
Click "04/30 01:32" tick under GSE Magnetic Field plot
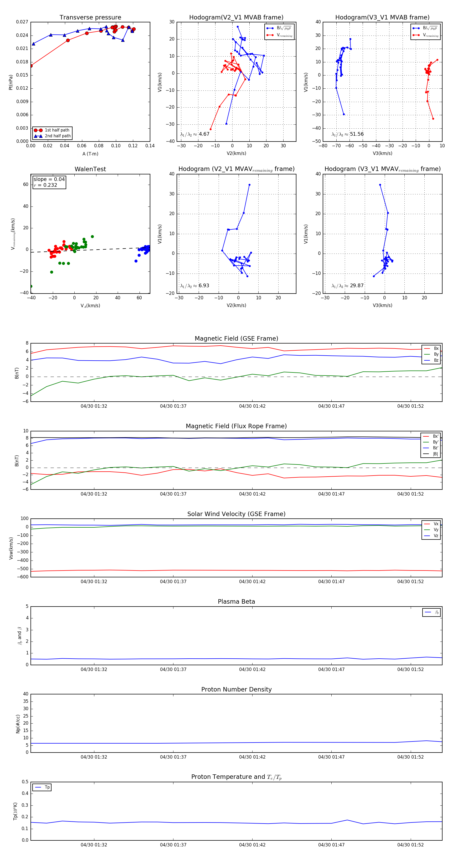click(x=94, y=406)
